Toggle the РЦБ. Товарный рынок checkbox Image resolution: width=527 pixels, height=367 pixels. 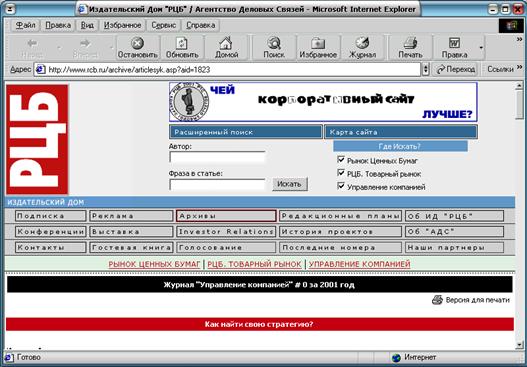(341, 173)
